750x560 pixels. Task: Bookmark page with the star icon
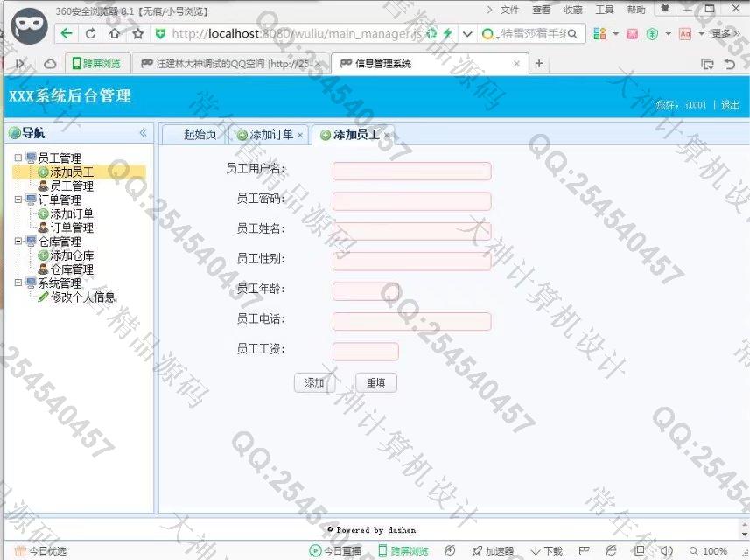(138, 33)
